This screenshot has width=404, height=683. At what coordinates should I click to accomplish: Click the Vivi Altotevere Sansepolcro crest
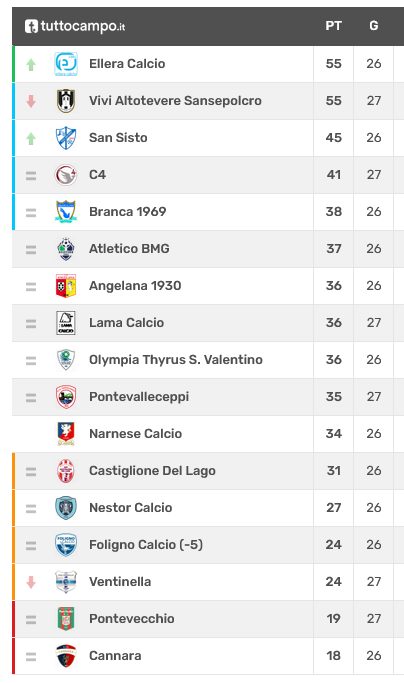click(66, 101)
